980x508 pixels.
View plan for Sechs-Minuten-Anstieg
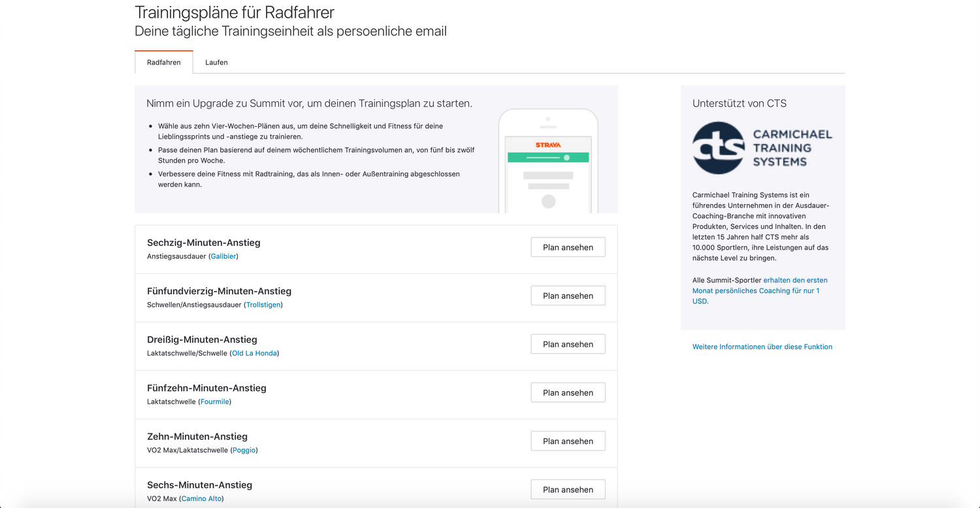[568, 489]
